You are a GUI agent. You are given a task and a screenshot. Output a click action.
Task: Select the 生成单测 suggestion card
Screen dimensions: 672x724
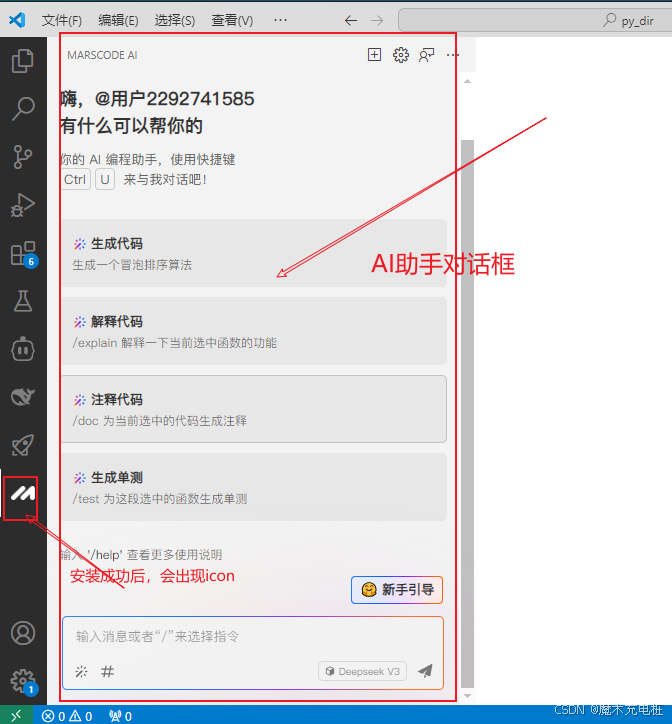[254, 487]
